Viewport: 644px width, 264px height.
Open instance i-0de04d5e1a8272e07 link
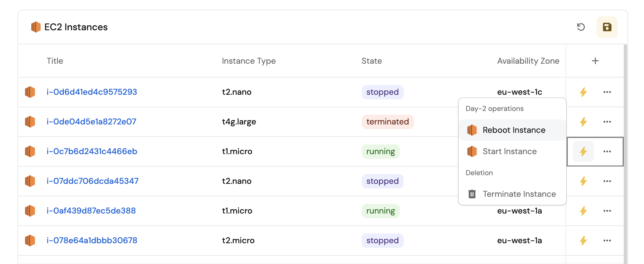tap(91, 122)
